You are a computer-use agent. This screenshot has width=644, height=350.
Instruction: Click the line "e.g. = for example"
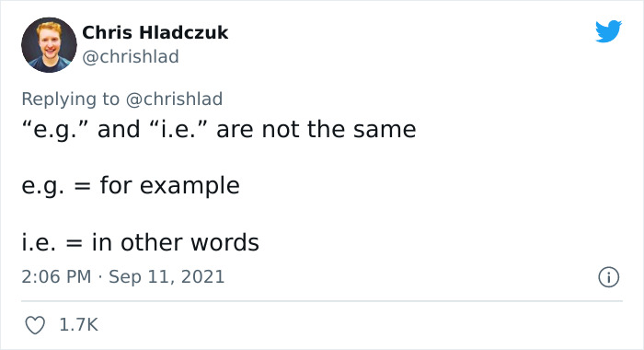(x=131, y=186)
